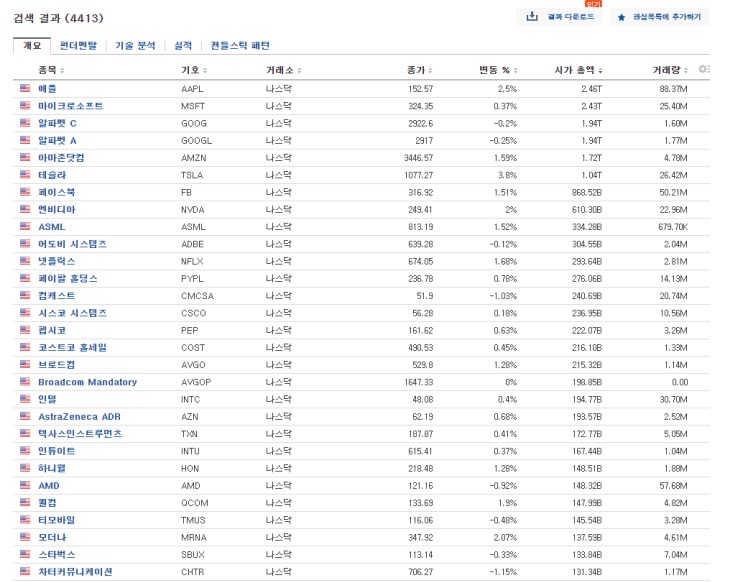Click the star icon for watchlist

click(x=621, y=18)
